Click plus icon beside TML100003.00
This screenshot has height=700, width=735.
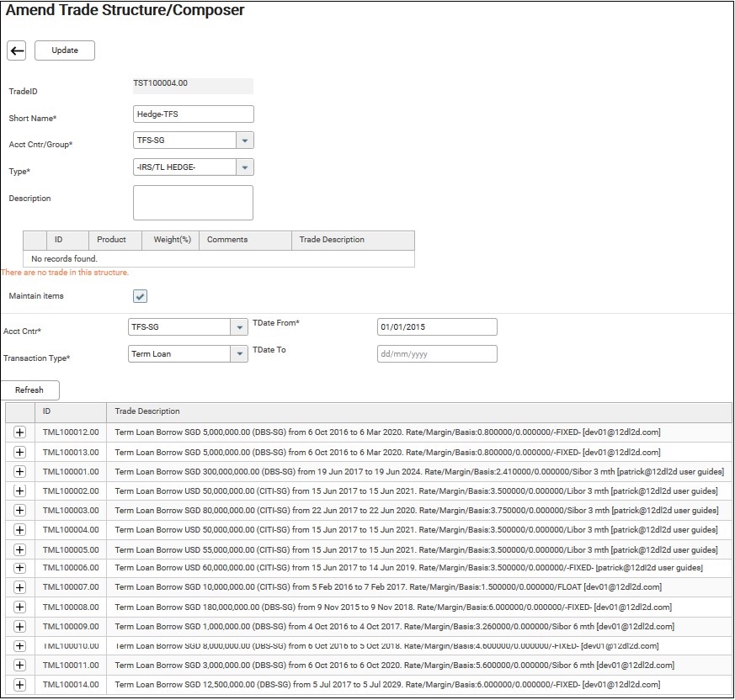coord(20,510)
